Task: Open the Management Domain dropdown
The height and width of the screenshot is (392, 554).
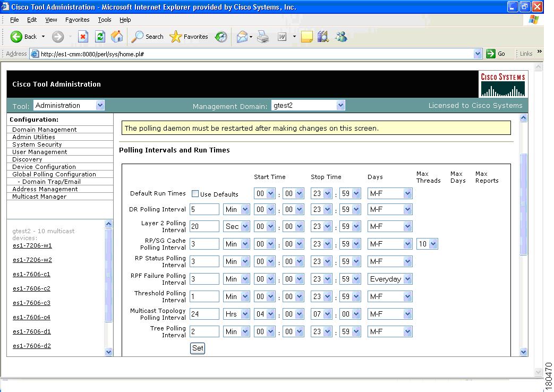Action: [308, 105]
